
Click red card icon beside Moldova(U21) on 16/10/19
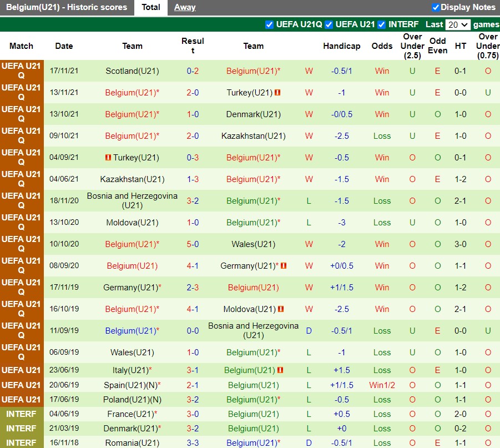[281, 309]
